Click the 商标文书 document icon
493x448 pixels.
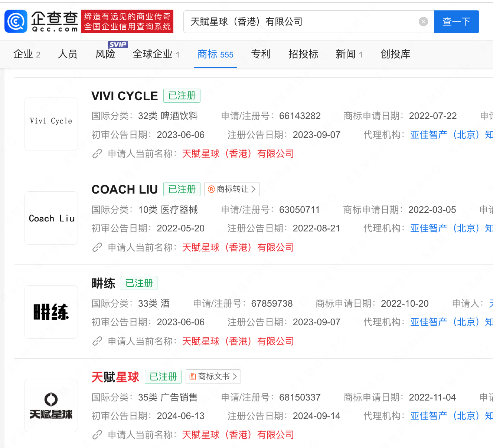click(193, 377)
